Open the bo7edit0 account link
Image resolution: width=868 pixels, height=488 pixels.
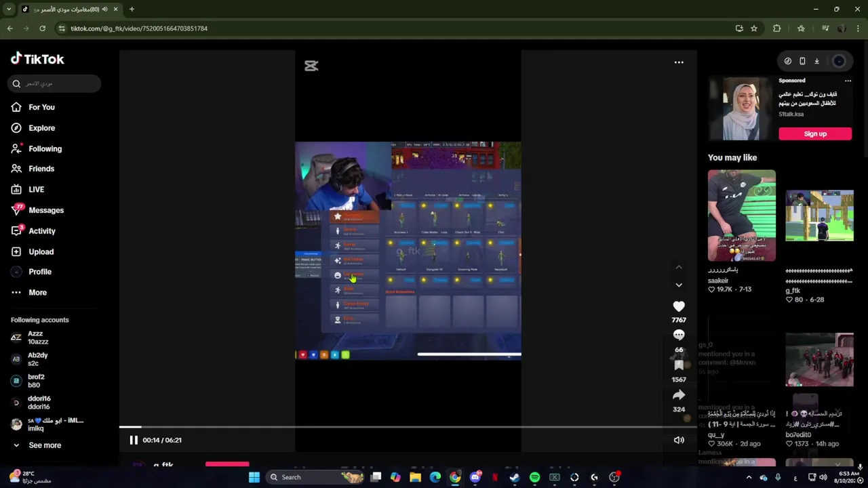798,435
